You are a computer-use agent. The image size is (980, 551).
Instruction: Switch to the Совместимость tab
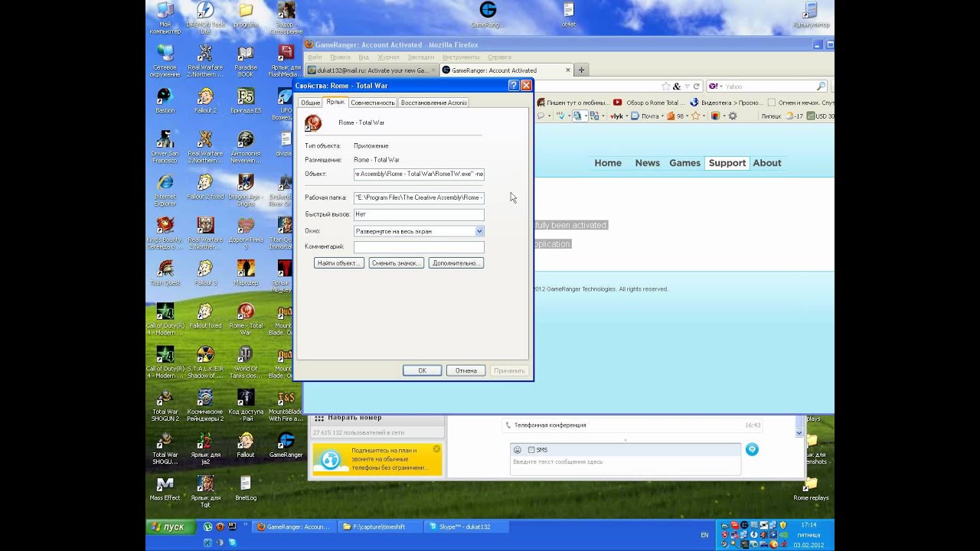tap(373, 103)
